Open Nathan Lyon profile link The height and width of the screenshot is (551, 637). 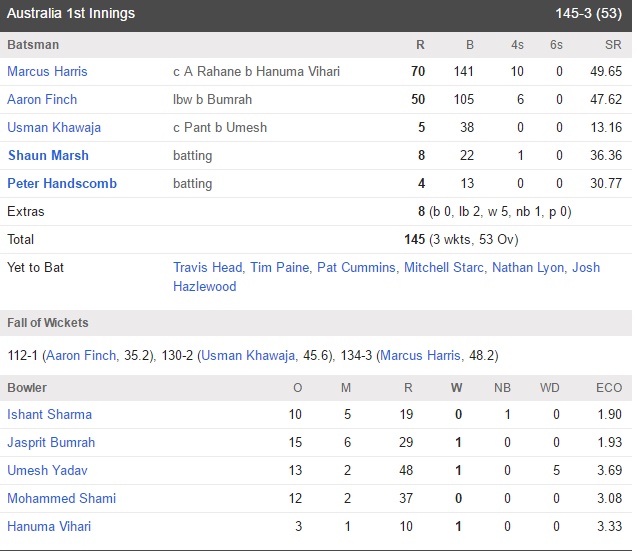click(528, 268)
